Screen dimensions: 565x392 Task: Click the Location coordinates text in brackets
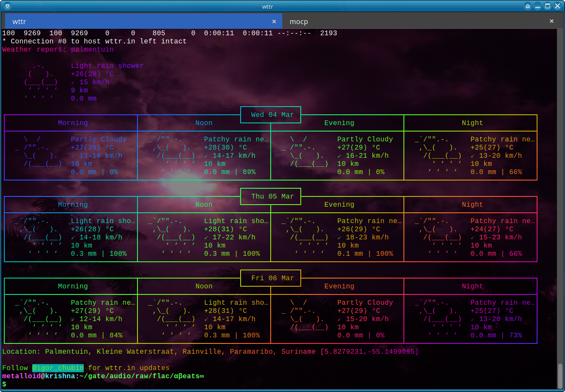coord(369,352)
